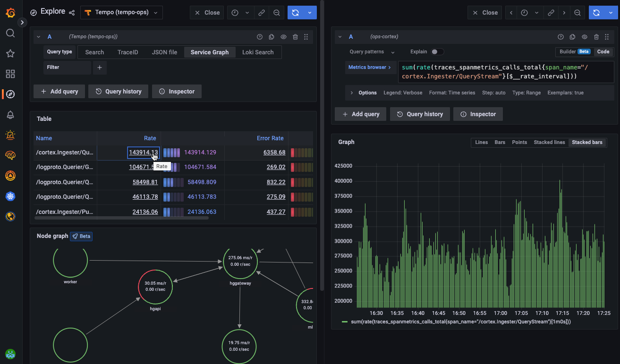Viewport: 620px width, 364px height.
Task: Open Inspector in the right pane
Action: (x=478, y=114)
